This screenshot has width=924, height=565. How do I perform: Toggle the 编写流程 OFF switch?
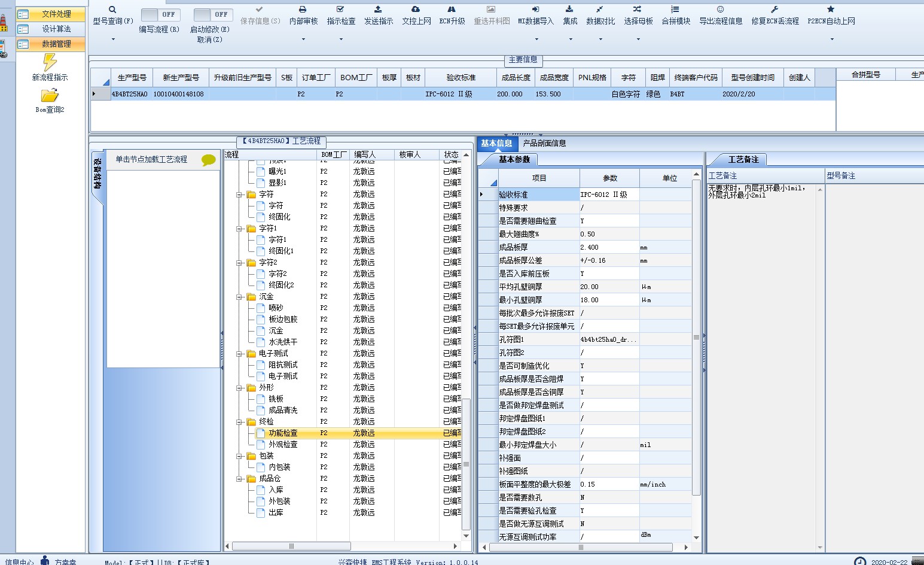tap(160, 14)
